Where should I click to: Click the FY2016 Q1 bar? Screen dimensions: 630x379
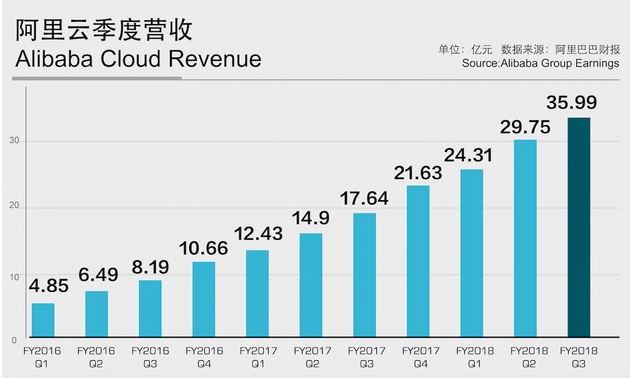[x=43, y=320]
